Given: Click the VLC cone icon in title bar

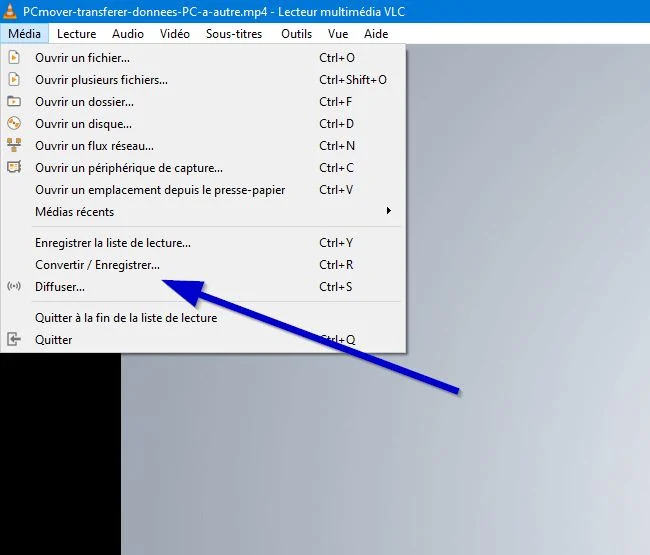Looking at the screenshot, I should coord(9,11).
